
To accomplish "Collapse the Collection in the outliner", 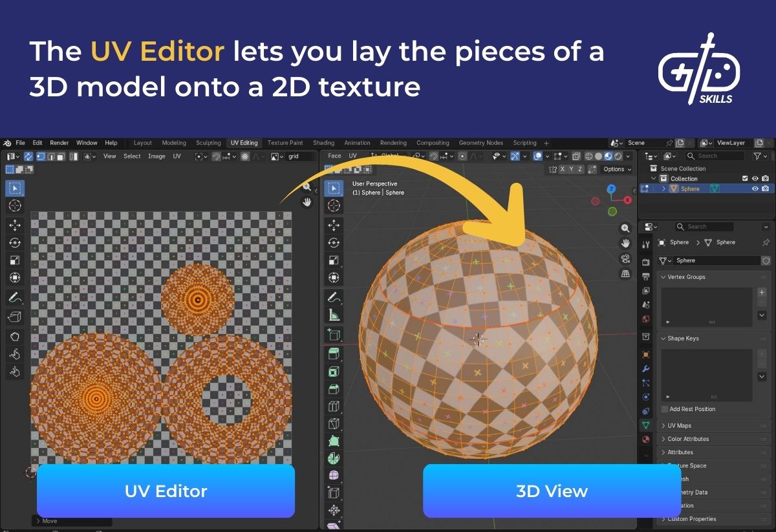I will tap(653, 178).
